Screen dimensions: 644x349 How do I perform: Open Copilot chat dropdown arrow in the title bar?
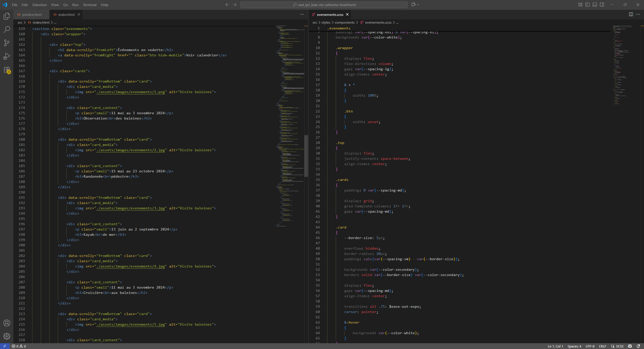[x=418, y=5]
